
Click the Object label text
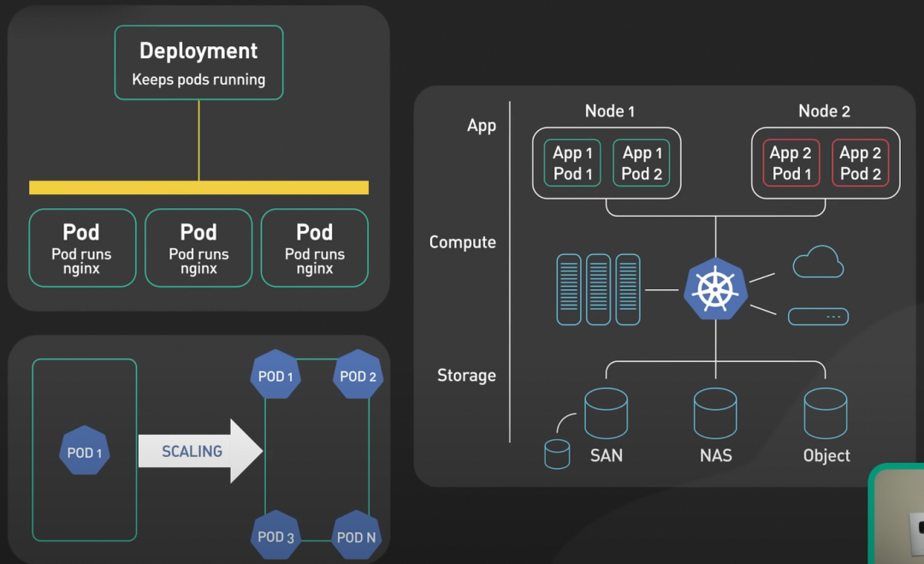826,455
